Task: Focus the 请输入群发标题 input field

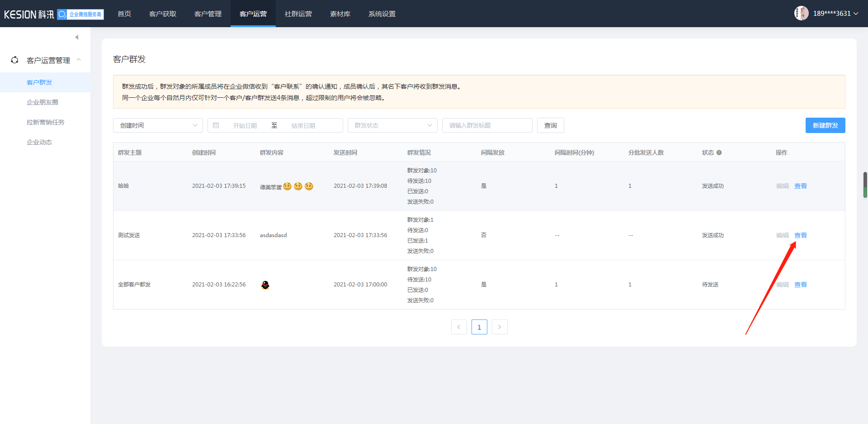Action: point(487,125)
